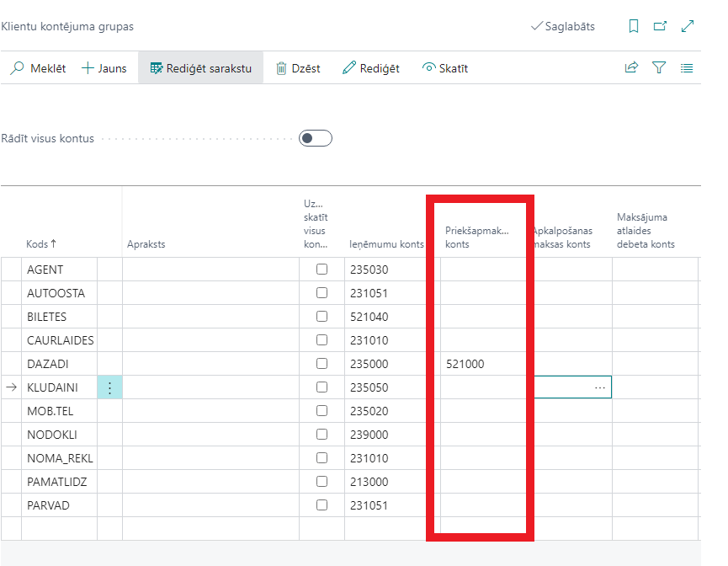The width and height of the screenshot is (728, 566).
Task: Enable checkbox for DAZADI row
Action: (x=321, y=364)
